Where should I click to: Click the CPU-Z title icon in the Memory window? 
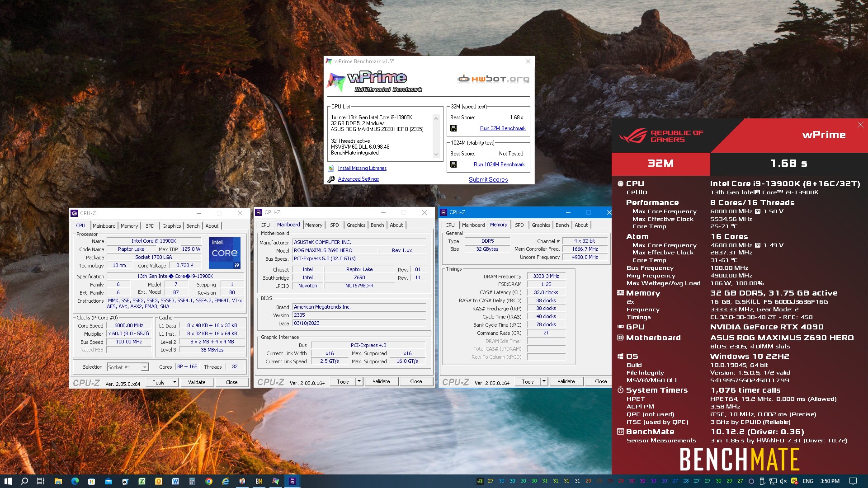point(443,212)
